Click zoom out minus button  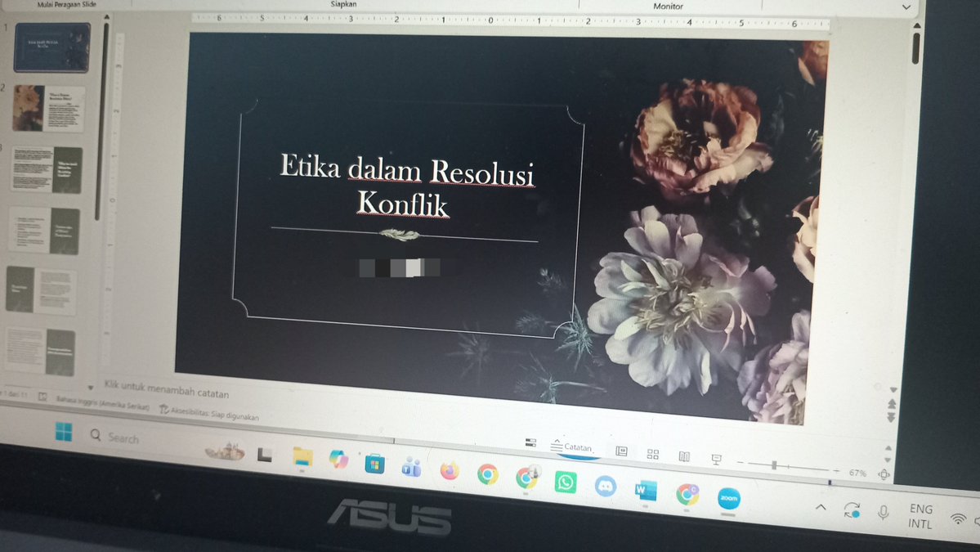pos(740,463)
